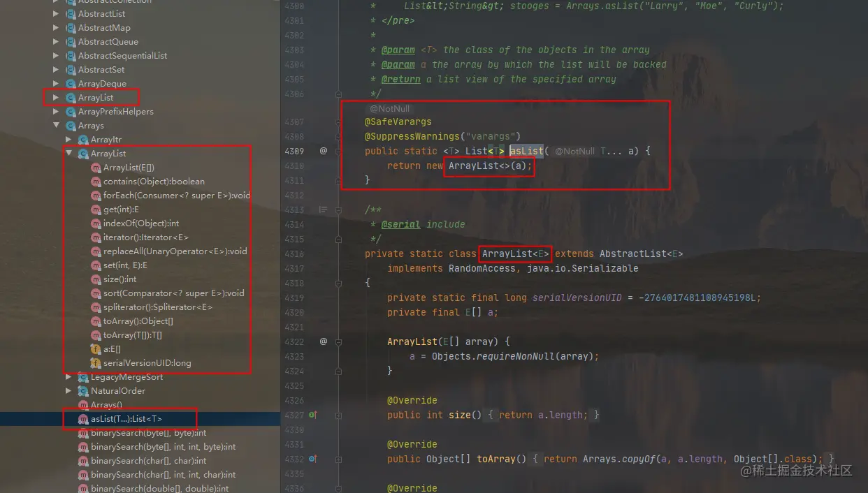The height and width of the screenshot is (493, 868).
Task: Click method icon beside Arrays() constructor
Action: click(x=83, y=405)
